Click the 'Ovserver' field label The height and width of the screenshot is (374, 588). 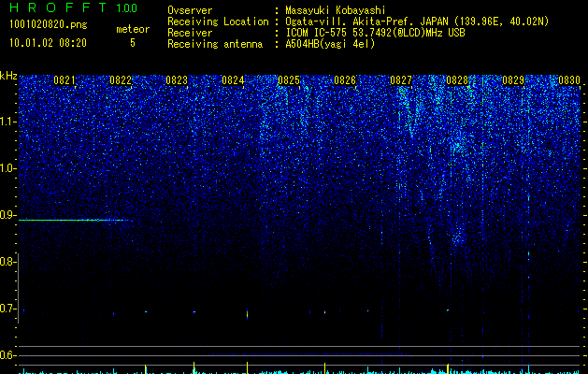[x=190, y=10]
